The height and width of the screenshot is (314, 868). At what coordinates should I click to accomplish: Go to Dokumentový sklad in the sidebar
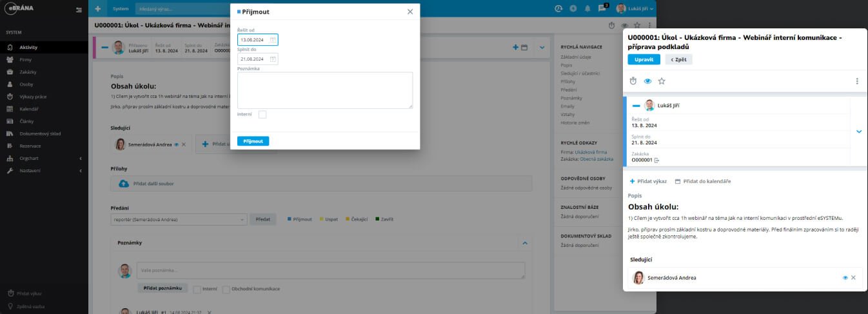[39, 133]
